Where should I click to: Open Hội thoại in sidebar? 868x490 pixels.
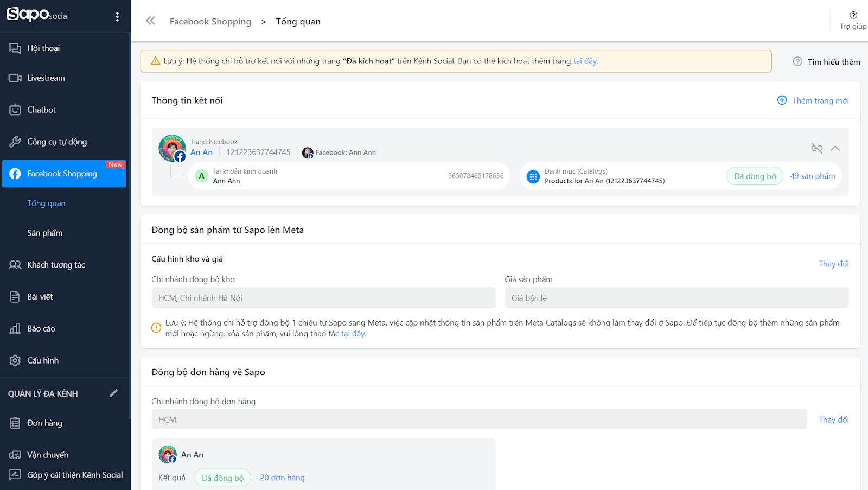[x=43, y=48]
